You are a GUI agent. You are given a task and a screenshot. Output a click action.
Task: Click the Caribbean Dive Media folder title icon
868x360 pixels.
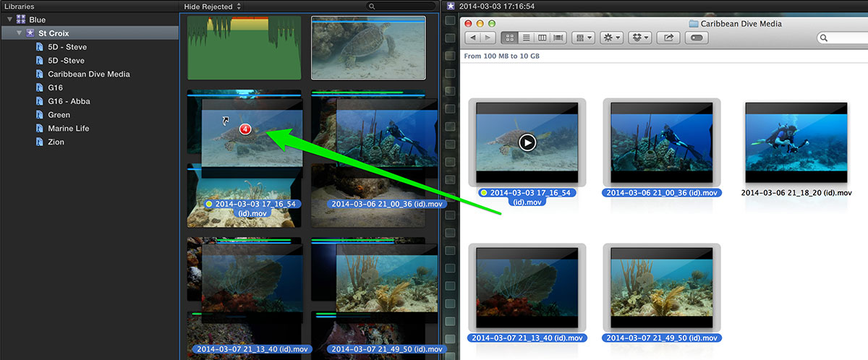tap(694, 23)
